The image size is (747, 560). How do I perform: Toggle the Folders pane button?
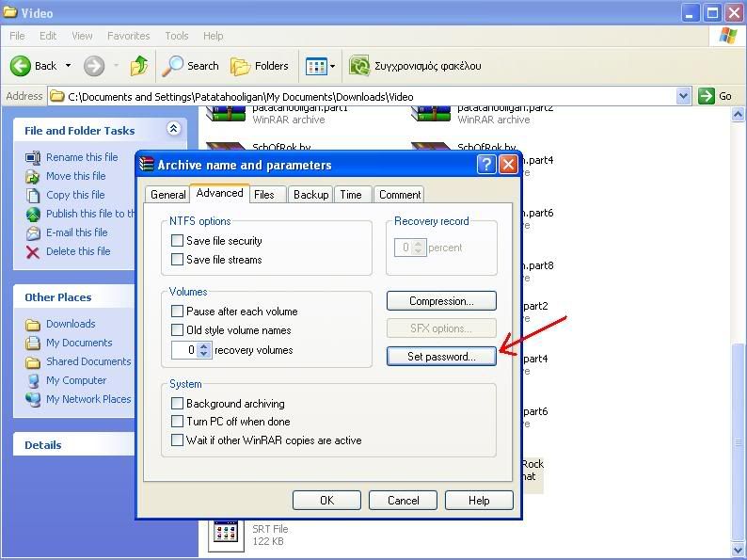(260, 66)
